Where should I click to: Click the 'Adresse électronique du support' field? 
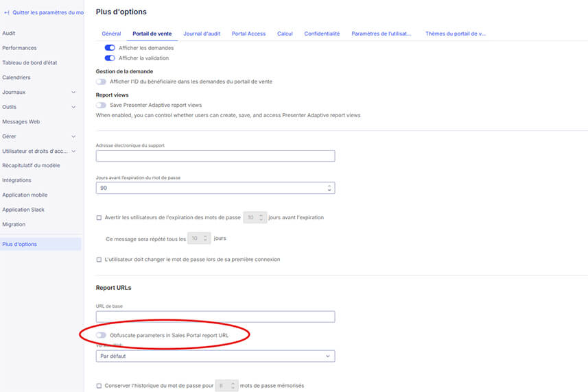click(215, 156)
